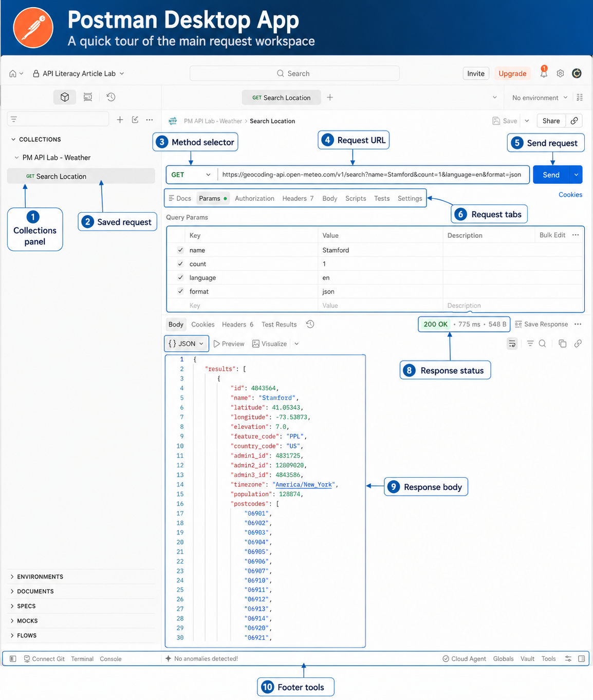
Task: Open the Save options dropdown arrow
Action: [x=527, y=121]
